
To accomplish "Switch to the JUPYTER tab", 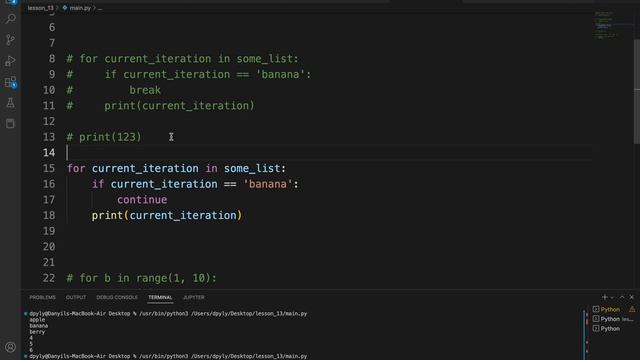I will tap(194, 298).
